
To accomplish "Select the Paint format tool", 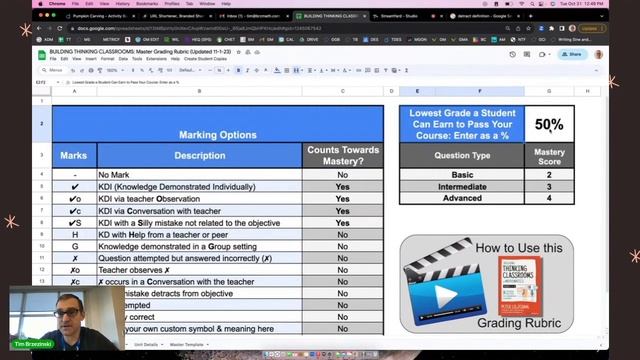I will point(100,70).
